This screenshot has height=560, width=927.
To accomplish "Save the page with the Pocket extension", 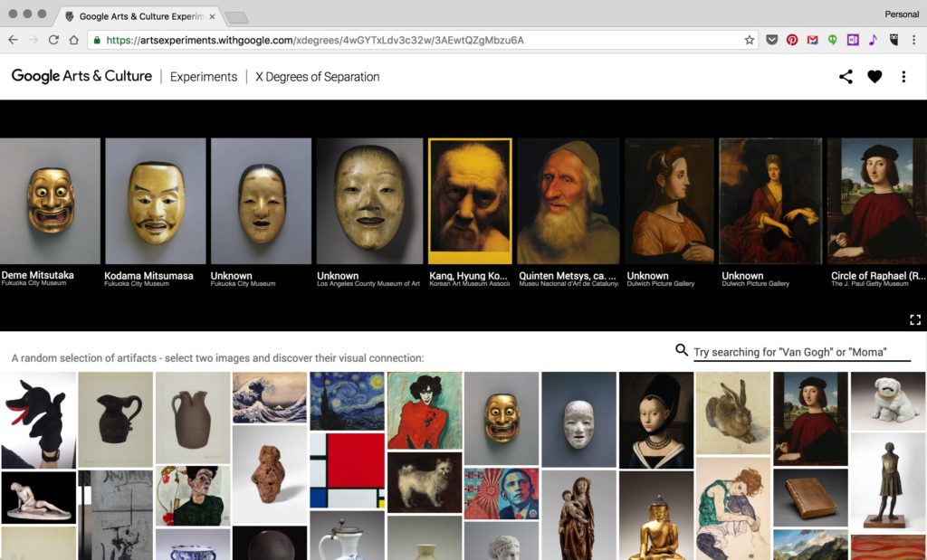I will [771, 41].
